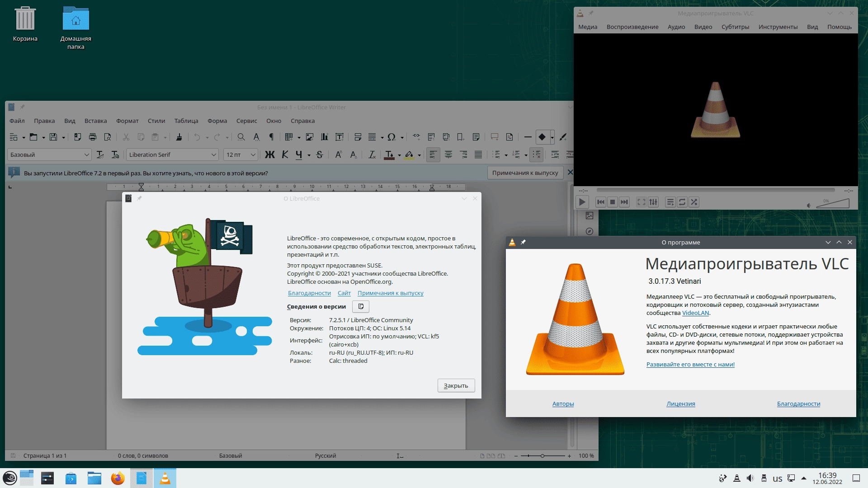Click New Style from Selection icon

(x=115, y=155)
